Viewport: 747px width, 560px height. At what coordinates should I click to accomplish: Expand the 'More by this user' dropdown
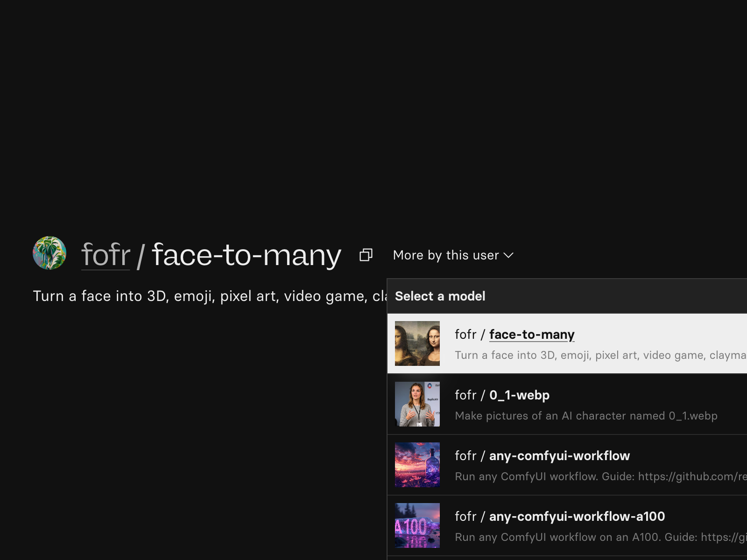453,255
